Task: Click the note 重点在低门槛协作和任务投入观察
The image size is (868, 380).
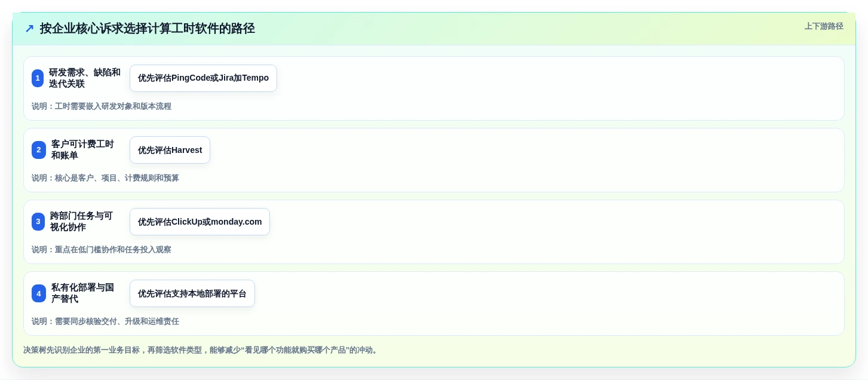Action: (x=113, y=250)
